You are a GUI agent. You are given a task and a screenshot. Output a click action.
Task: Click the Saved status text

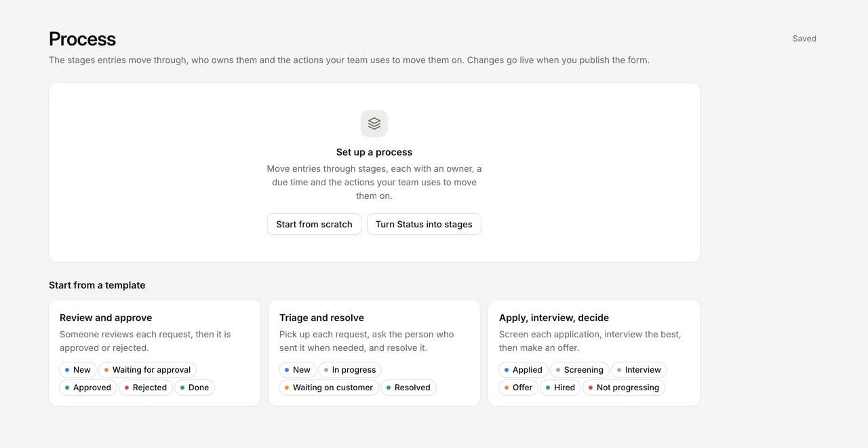(x=804, y=39)
